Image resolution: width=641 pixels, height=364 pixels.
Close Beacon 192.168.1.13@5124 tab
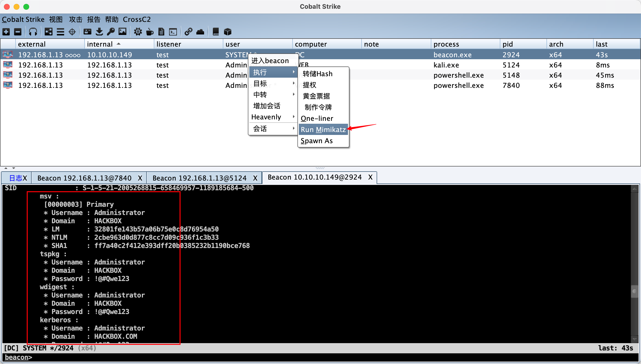[x=255, y=178]
